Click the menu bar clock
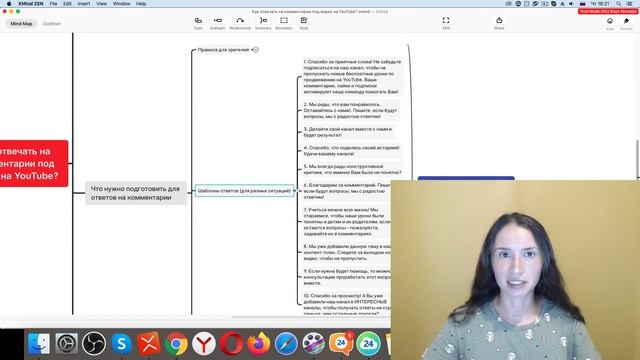The image size is (640, 360). coord(600,4)
